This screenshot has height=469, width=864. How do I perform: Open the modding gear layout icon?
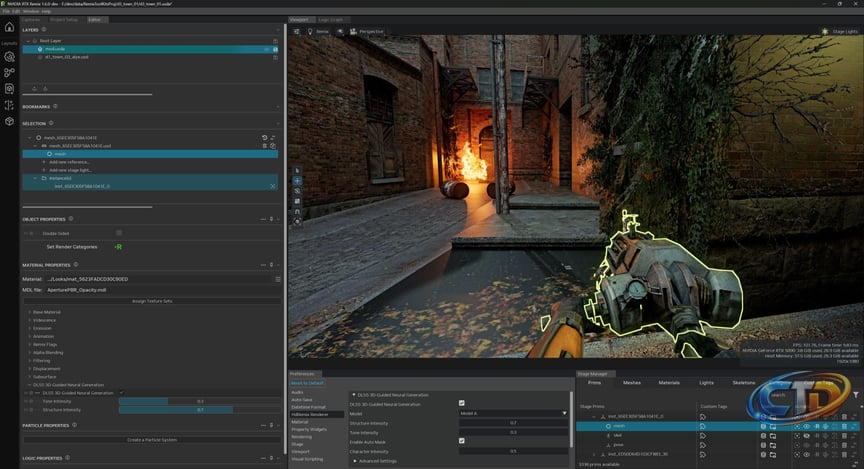[x=9, y=56]
